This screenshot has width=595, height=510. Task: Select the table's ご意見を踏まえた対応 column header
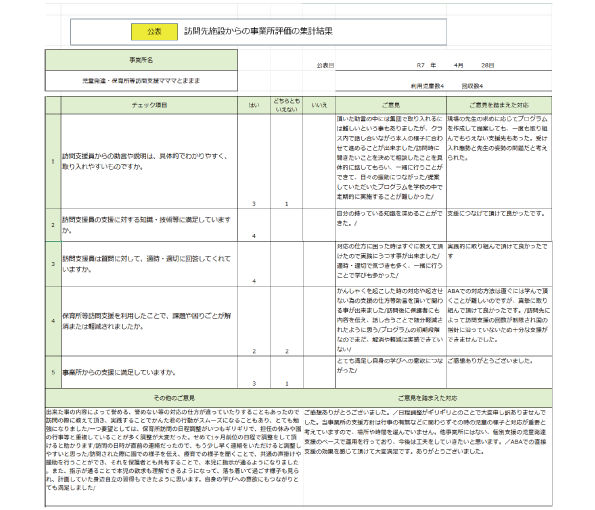click(x=499, y=105)
